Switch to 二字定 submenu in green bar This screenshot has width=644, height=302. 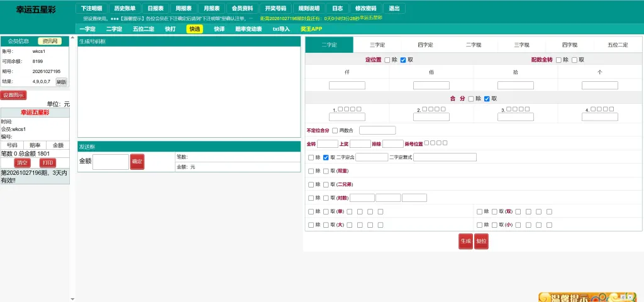114,29
